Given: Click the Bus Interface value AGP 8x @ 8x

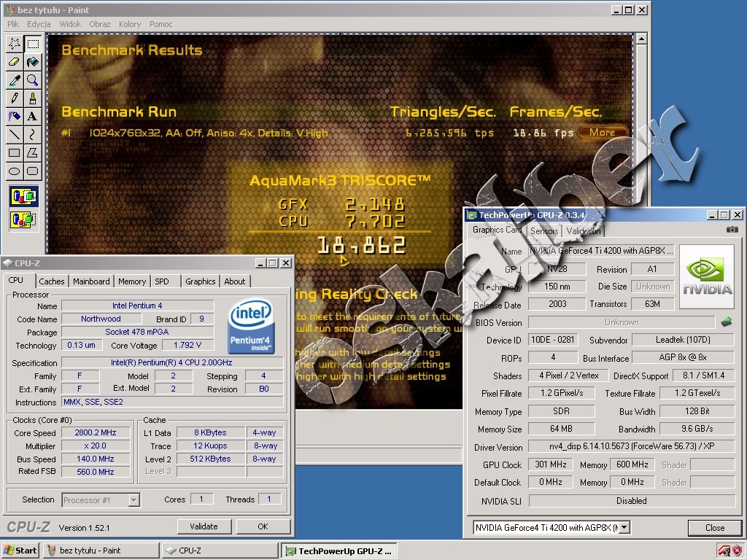Looking at the screenshot, I should coord(683,357).
